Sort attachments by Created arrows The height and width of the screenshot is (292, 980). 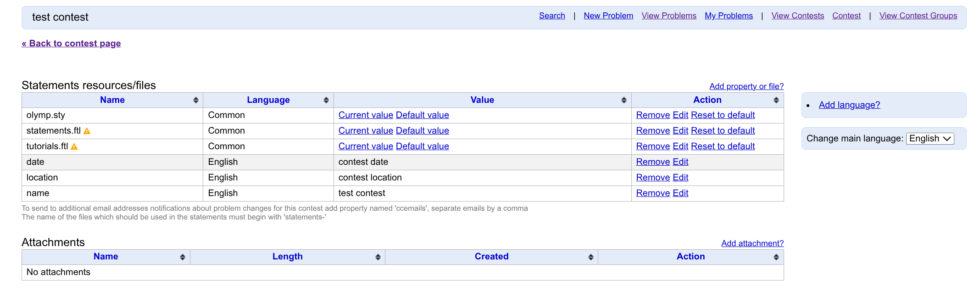click(x=591, y=257)
